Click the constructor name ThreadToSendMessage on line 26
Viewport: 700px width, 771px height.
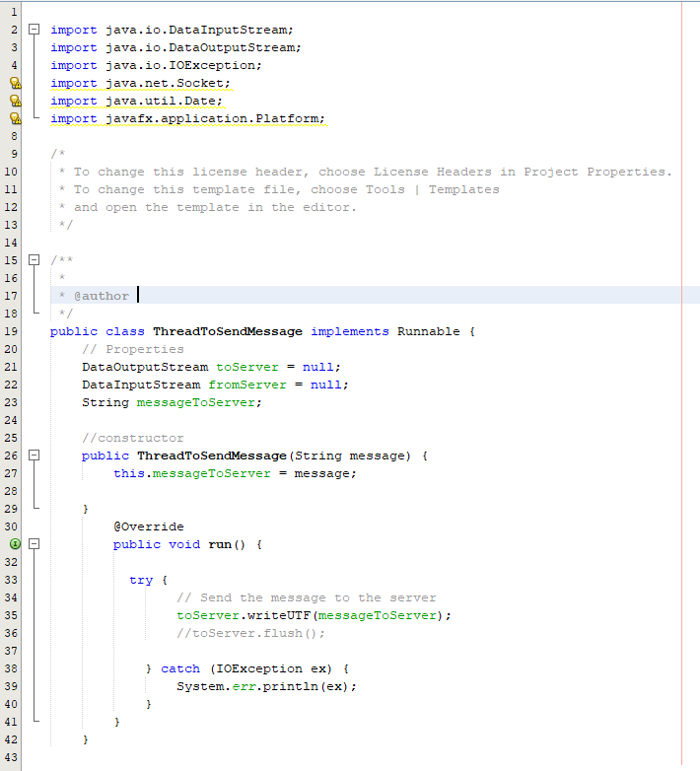click(212, 456)
